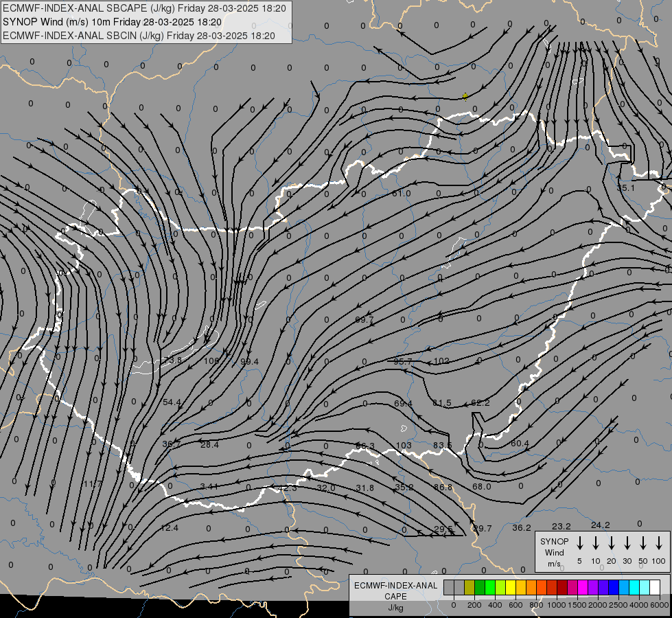Click the 200 tick label on CAPE scale
672x618 pixels.
474,605
